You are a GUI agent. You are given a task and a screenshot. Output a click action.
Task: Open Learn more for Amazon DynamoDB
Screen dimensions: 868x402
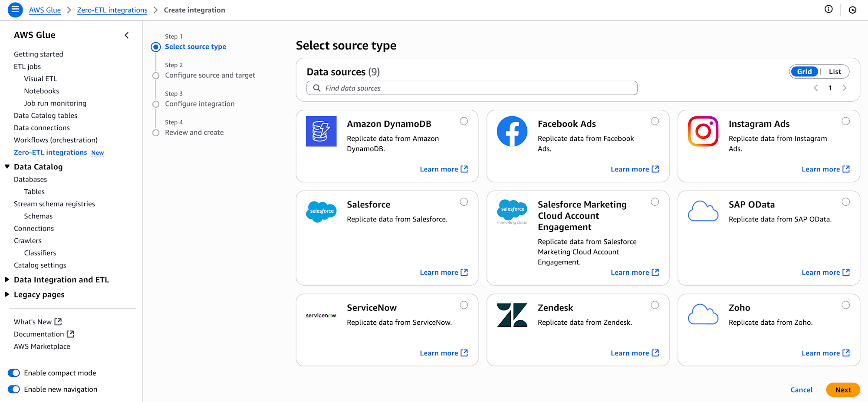coord(444,169)
